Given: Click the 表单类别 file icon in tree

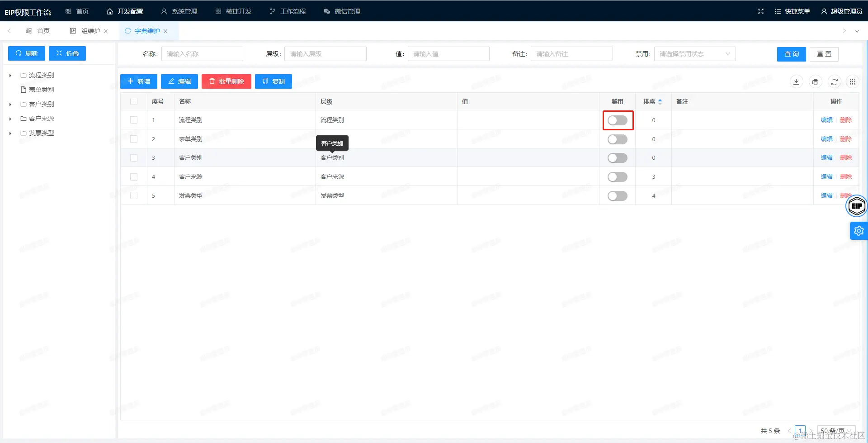Looking at the screenshot, I should pyautogui.click(x=24, y=90).
